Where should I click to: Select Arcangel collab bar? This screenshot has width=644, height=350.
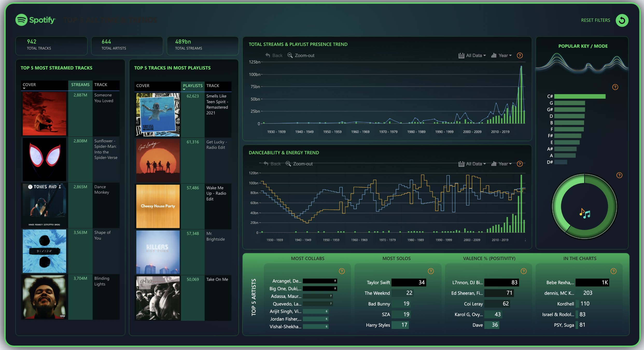click(320, 281)
